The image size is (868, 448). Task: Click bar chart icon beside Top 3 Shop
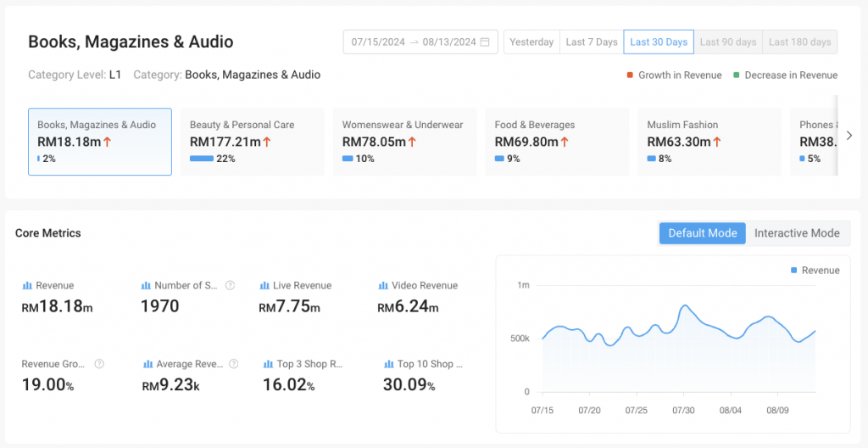[x=269, y=364]
